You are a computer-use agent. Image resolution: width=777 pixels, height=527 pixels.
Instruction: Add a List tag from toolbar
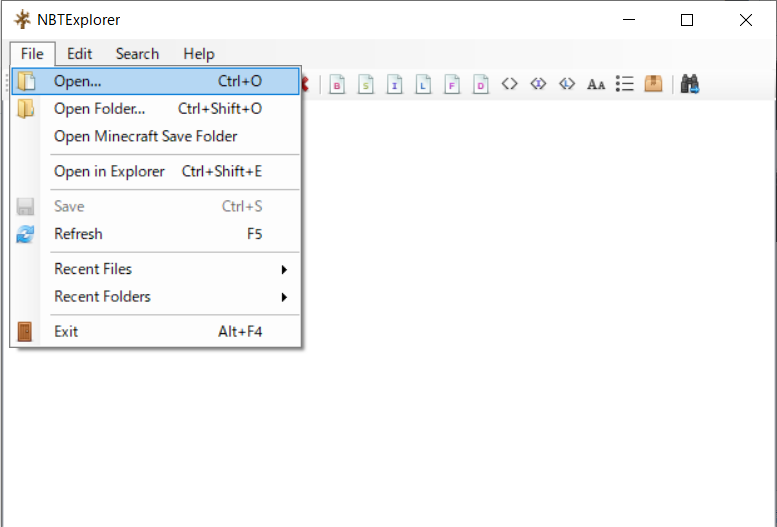(624, 84)
